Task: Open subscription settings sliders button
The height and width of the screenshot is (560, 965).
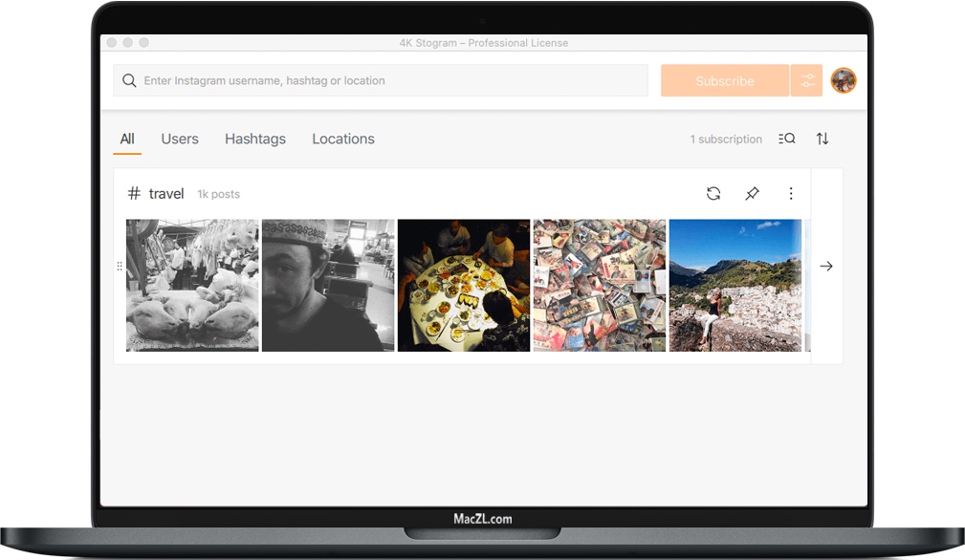Action: click(x=807, y=80)
